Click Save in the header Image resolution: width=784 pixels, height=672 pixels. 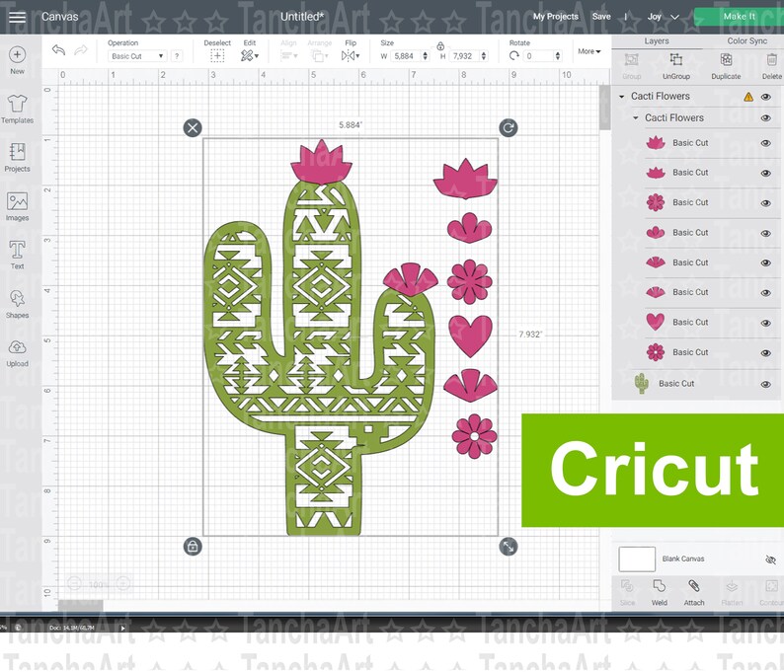click(x=601, y=17)
